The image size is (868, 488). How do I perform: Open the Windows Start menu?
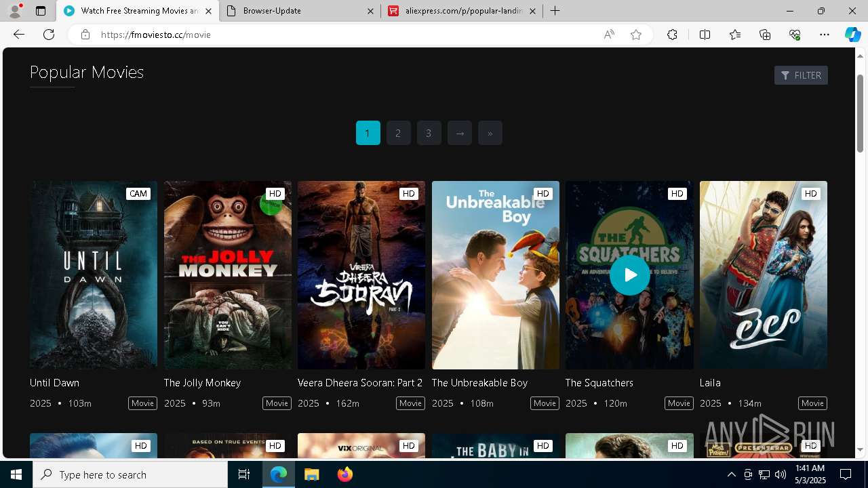point(16,474)
